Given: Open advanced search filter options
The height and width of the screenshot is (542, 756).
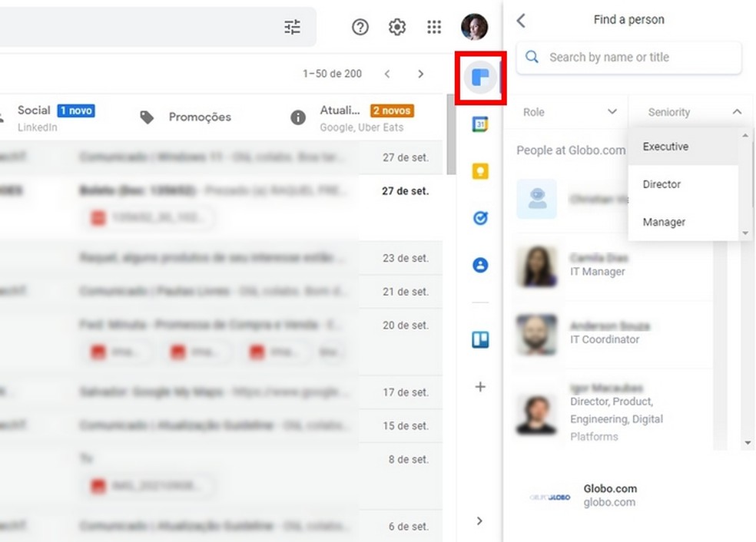Looking at the screenshot, I should coord(292,27).
